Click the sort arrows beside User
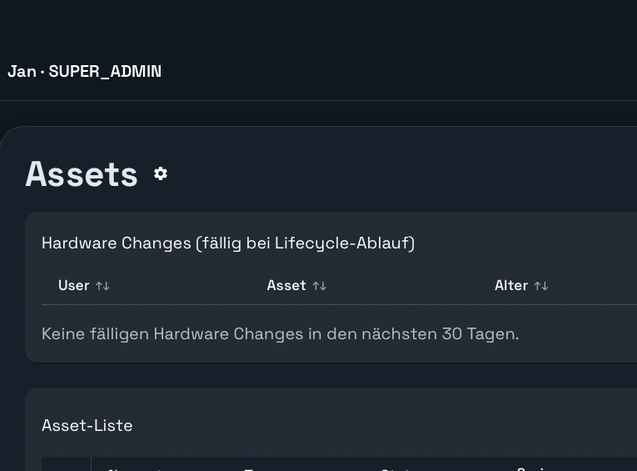Screen dimensions: 637x471 (x=103, y=286)
